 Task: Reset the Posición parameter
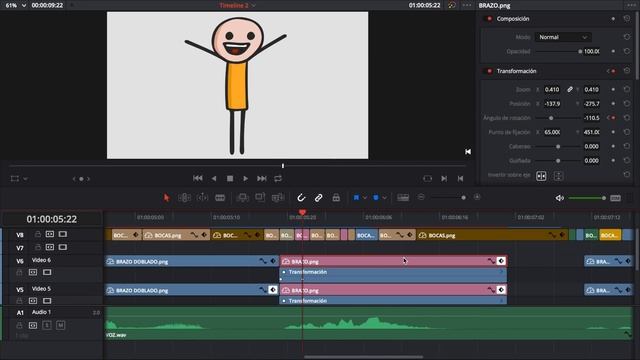627,104
